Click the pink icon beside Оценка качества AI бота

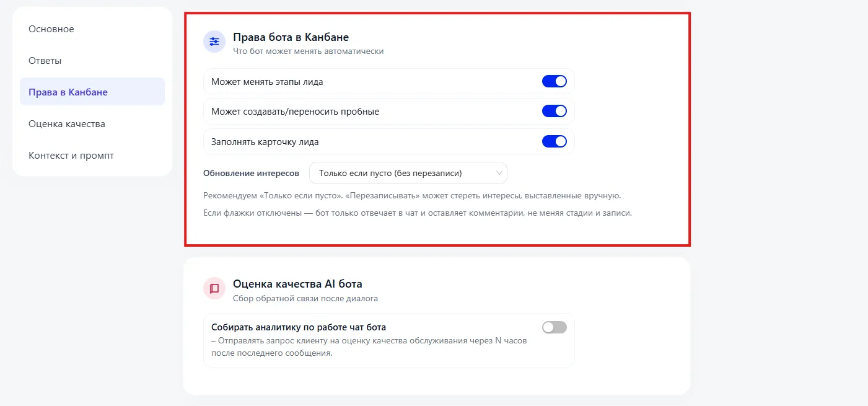[214, 288]
